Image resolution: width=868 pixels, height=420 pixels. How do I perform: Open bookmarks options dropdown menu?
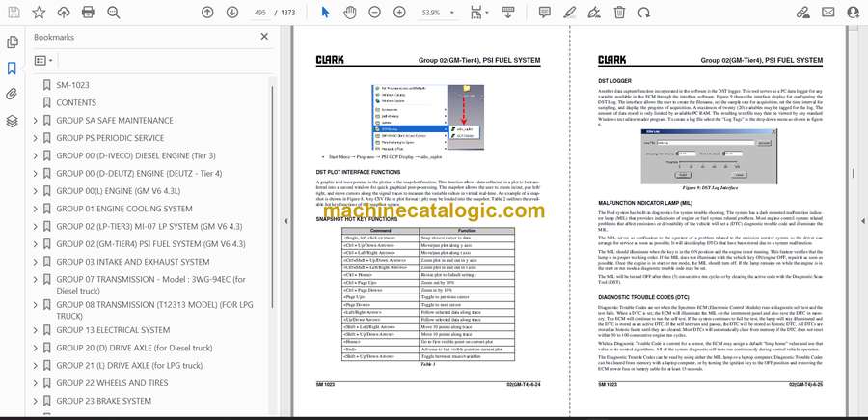pos(43,61)
